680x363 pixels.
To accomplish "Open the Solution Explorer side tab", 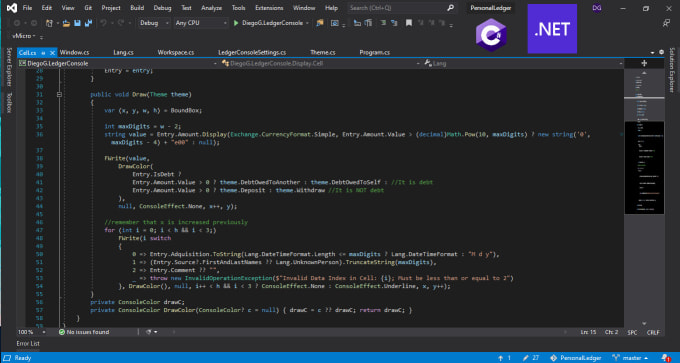I will (672, 70).
